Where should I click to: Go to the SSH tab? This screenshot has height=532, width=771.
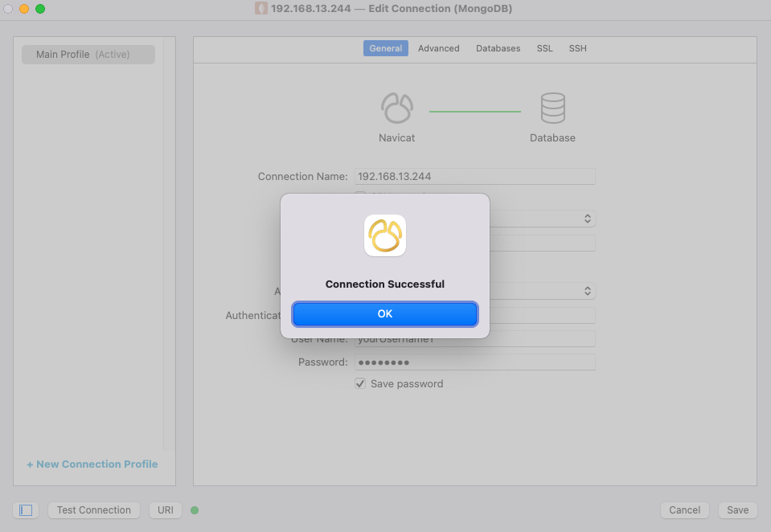click(577, 48)
